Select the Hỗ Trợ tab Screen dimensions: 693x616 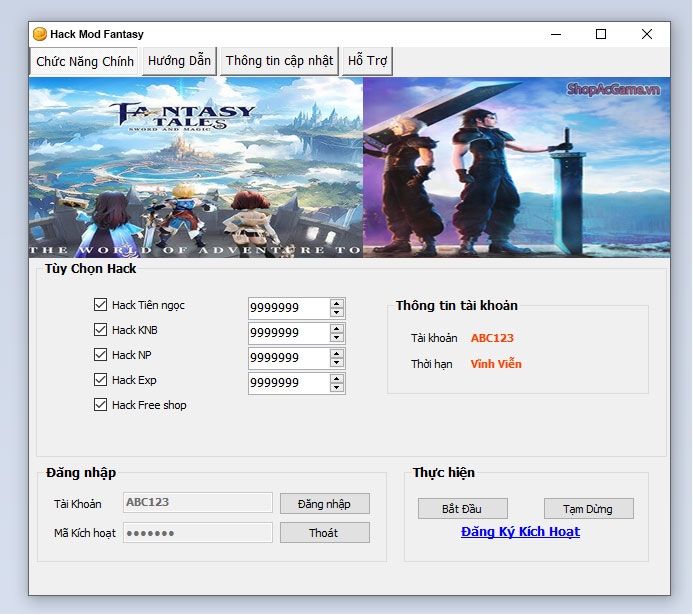point(367,61)
